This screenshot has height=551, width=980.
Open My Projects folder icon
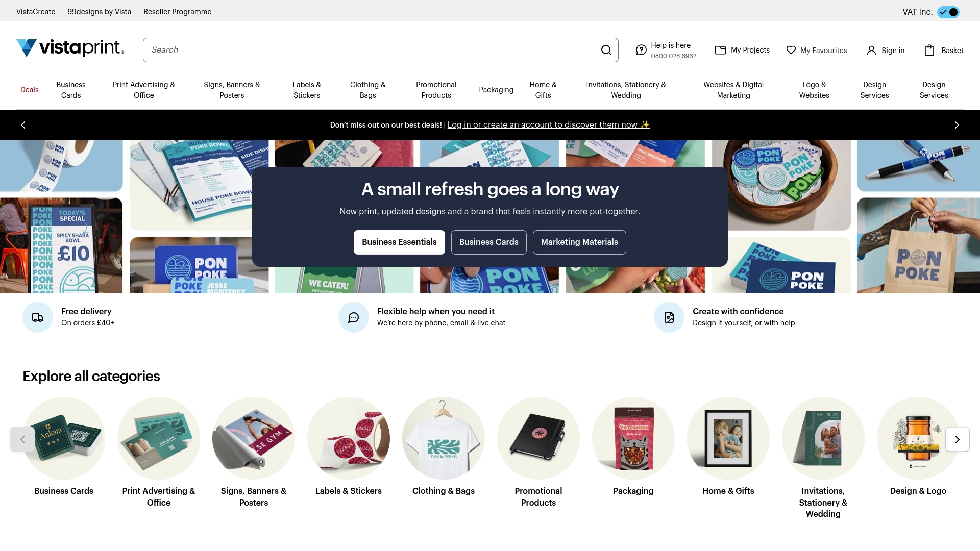point(720,50)
